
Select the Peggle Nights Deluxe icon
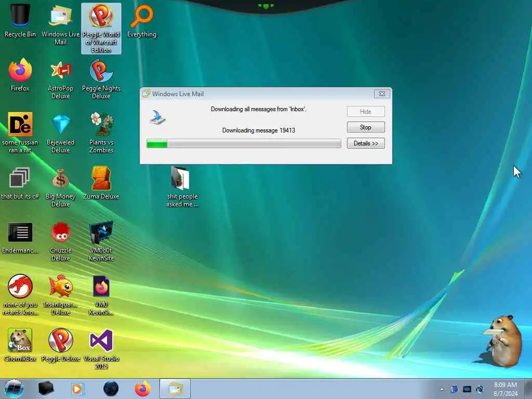[x=101, y=79]
